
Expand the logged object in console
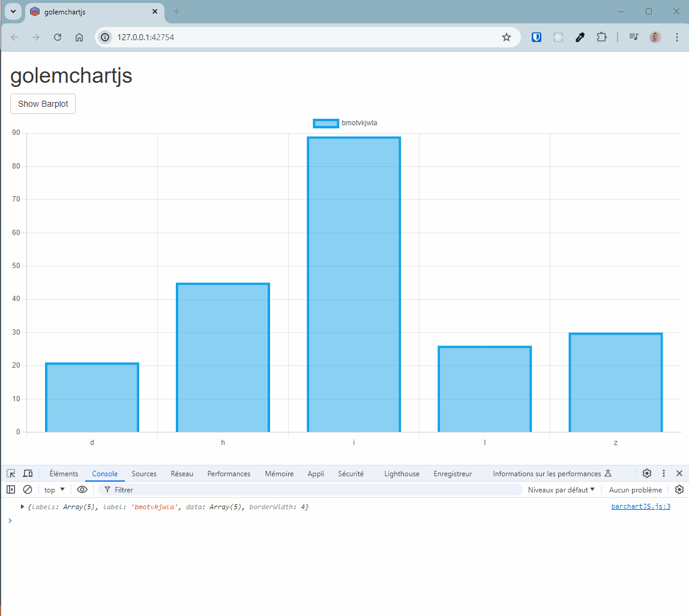23,507
